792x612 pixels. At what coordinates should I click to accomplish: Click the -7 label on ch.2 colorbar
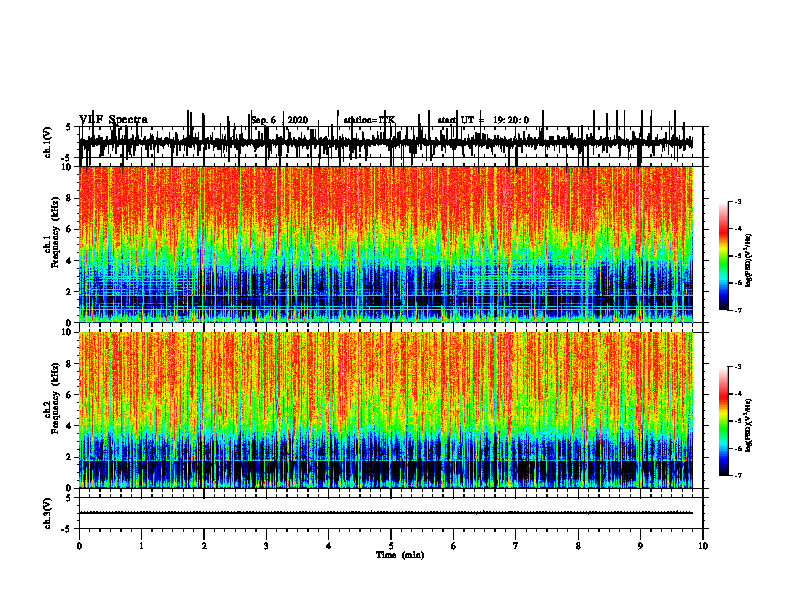click(738, 476)
